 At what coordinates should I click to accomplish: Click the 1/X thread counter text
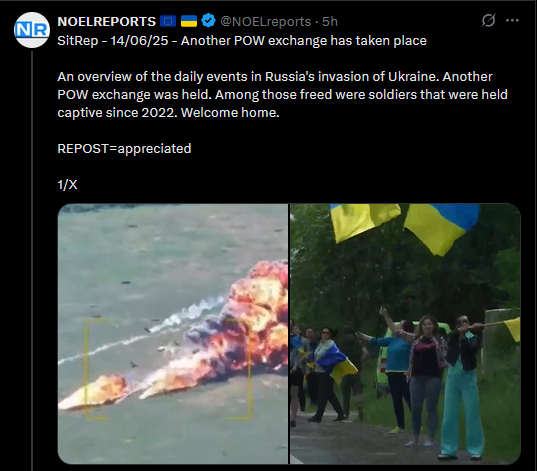point(67,185)
